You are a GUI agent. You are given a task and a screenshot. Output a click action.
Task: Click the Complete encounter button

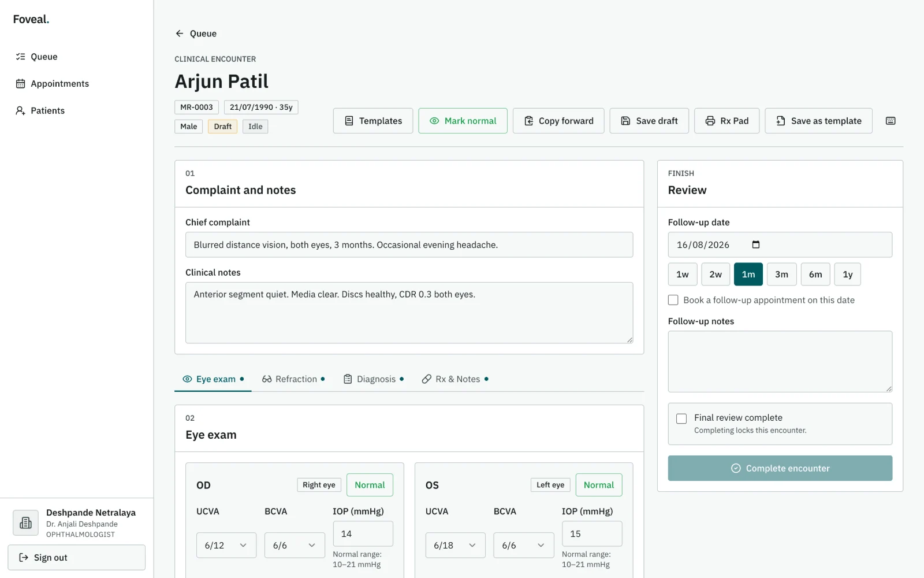coord(780,468)
